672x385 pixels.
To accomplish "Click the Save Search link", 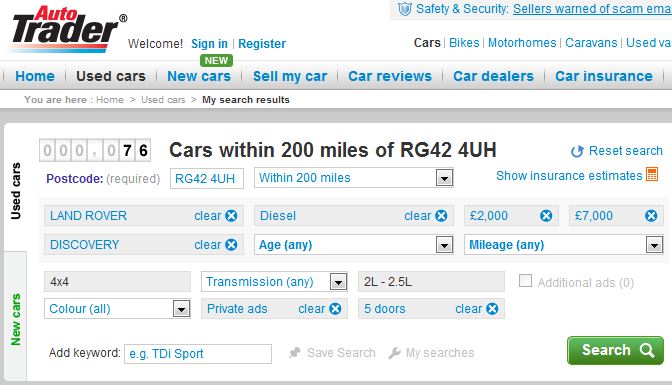I will coord(341,353).
